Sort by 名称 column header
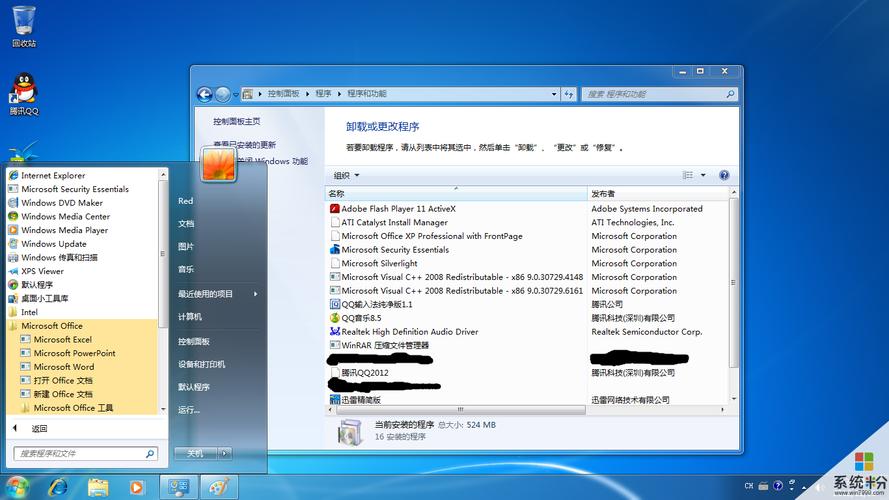The height and width of the screenshot is (500, 889). (456, 194)
